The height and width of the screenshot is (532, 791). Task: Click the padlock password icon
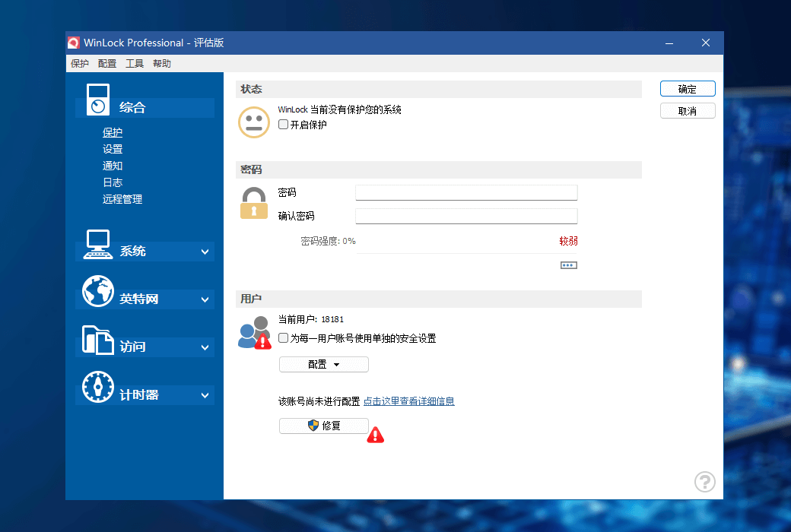254,203
